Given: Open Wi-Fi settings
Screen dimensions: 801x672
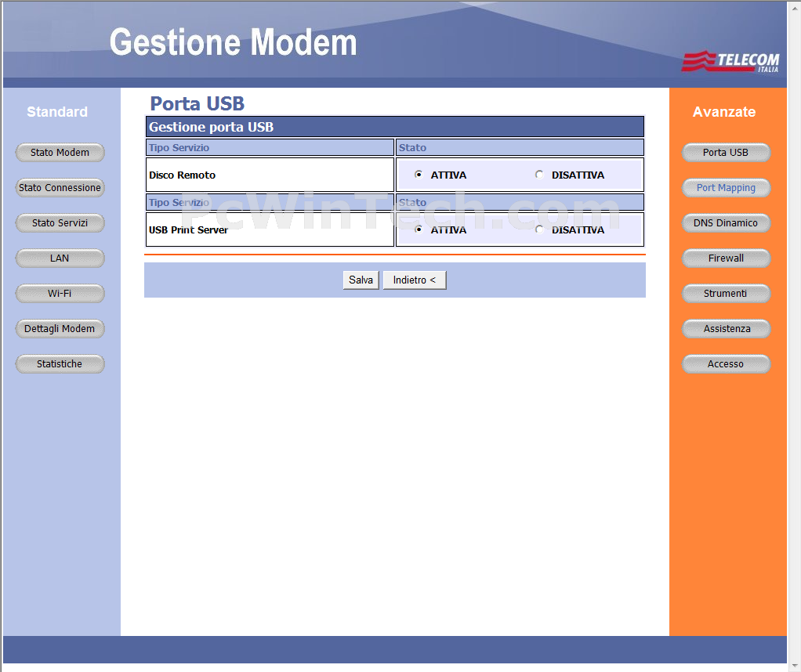Looking at the screenshot, I should [60, 293].
